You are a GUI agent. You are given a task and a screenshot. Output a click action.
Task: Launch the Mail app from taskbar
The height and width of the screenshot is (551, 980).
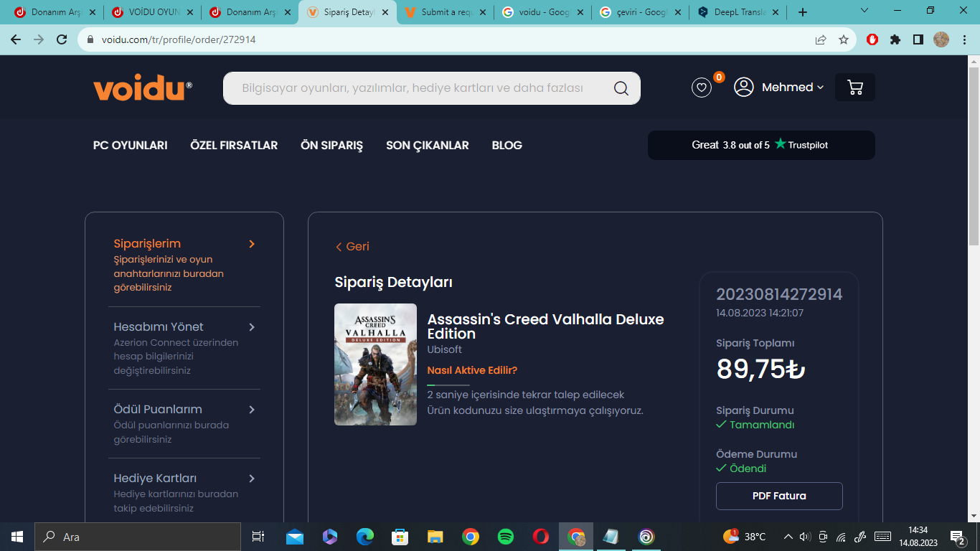[295, 537]
